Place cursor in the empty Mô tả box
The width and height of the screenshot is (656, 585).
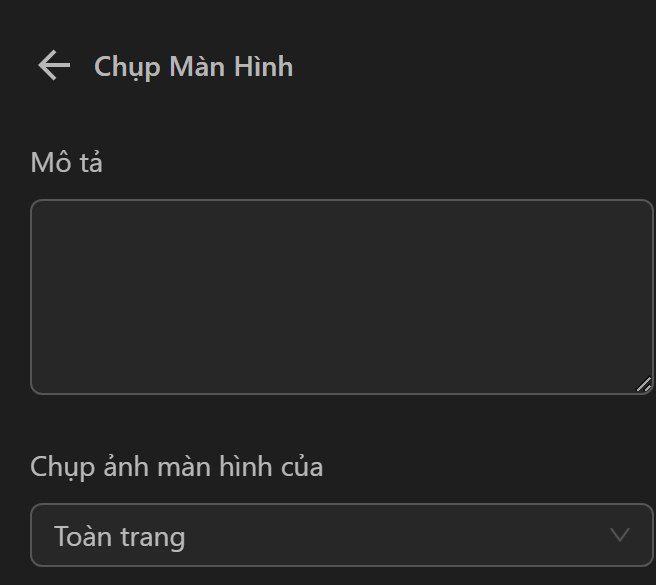click(341, 297)
